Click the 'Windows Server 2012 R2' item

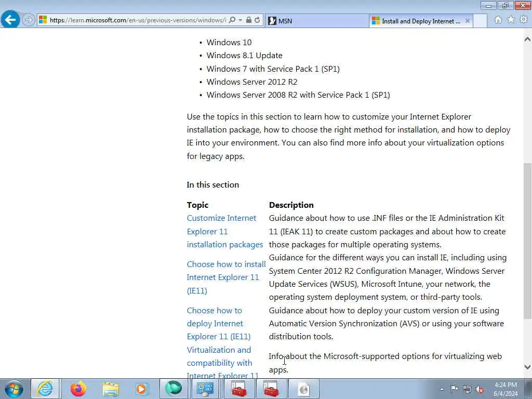pos(252,82)
